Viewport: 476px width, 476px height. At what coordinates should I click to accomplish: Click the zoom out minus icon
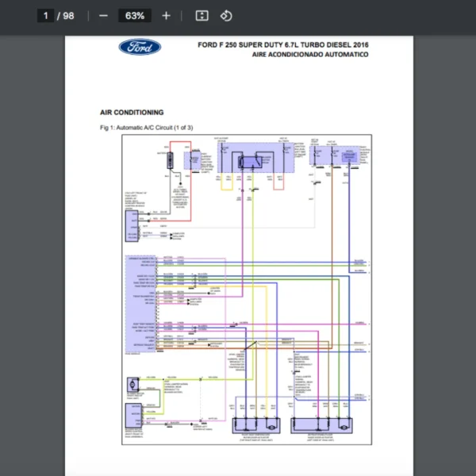pos(103,16)
